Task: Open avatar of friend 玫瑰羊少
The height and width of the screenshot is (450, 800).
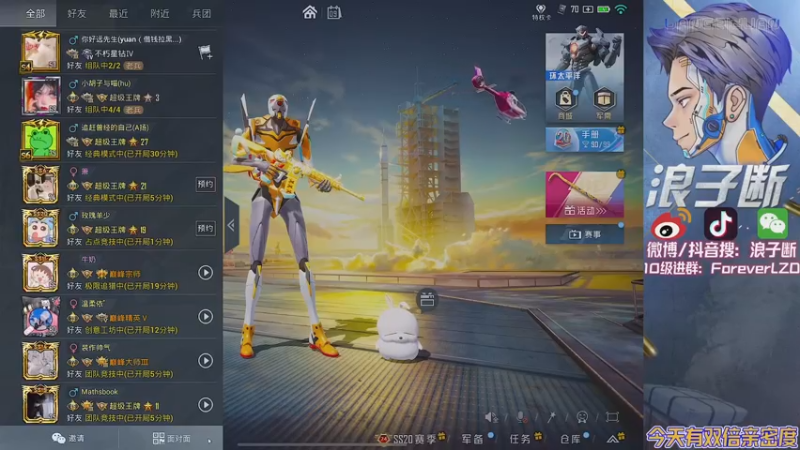Action: [x=40, y=228]
